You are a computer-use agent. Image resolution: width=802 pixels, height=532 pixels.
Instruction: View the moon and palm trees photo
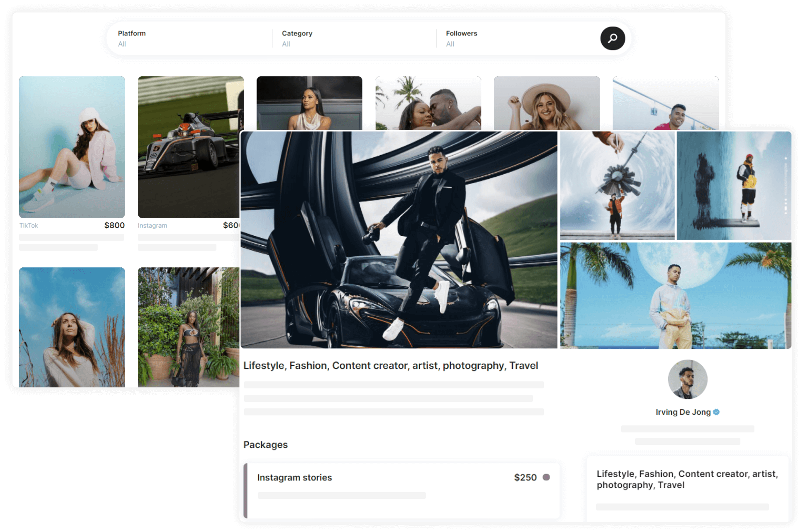tap(676, 295)
